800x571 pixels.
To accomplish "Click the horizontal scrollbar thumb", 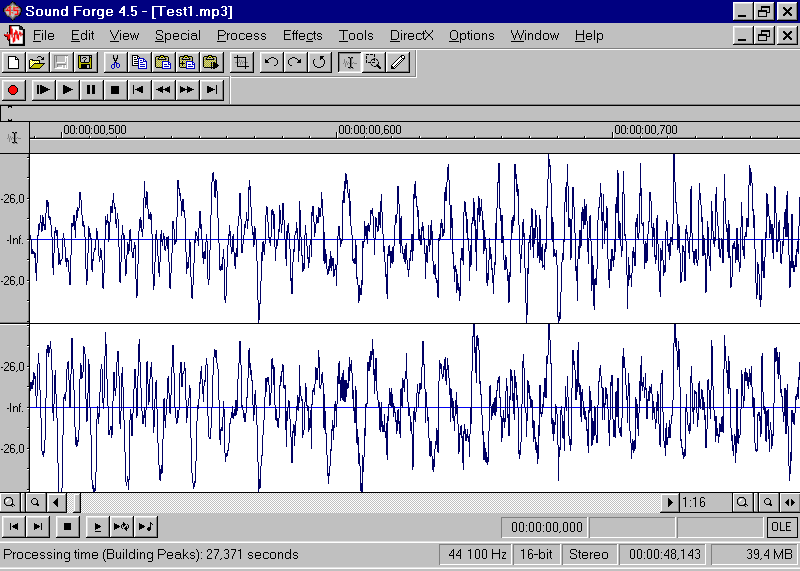I will [x=75, y=502].
